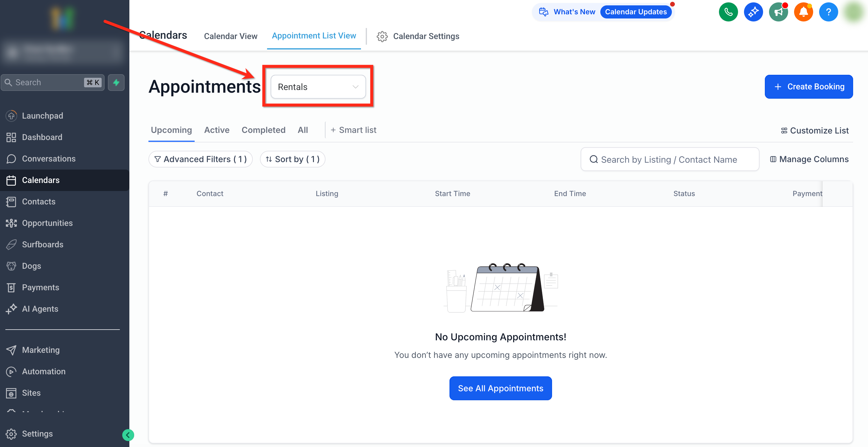Collapse the sidebar with green arrow
Image resolution: width=868 pixels, height=447 pixels.
pos(128,435)
